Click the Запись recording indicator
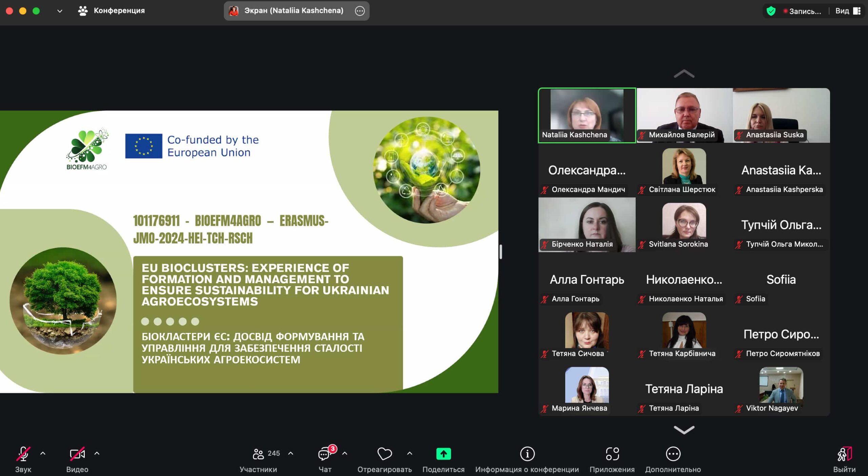The height and width of the screenshot is (476, 868). tap(802, 11)
